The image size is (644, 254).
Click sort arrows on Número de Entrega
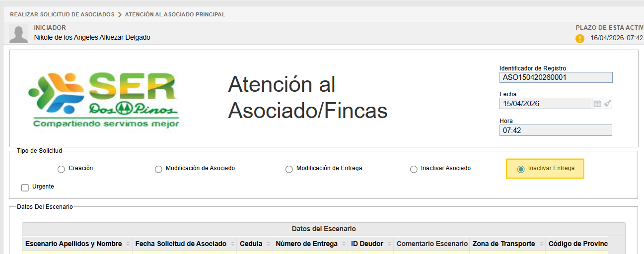343,244
